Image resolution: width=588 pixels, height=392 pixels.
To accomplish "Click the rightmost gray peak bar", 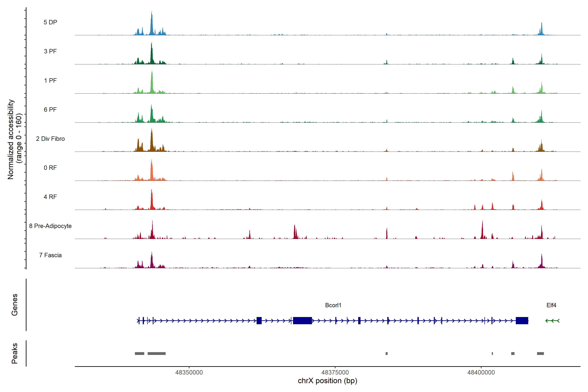I will [x=540, y=353].
